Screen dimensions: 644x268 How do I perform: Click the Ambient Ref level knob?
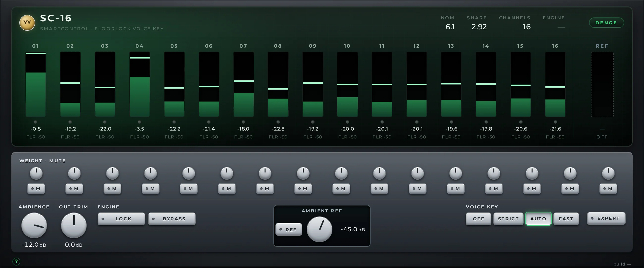tap(320, 230)
